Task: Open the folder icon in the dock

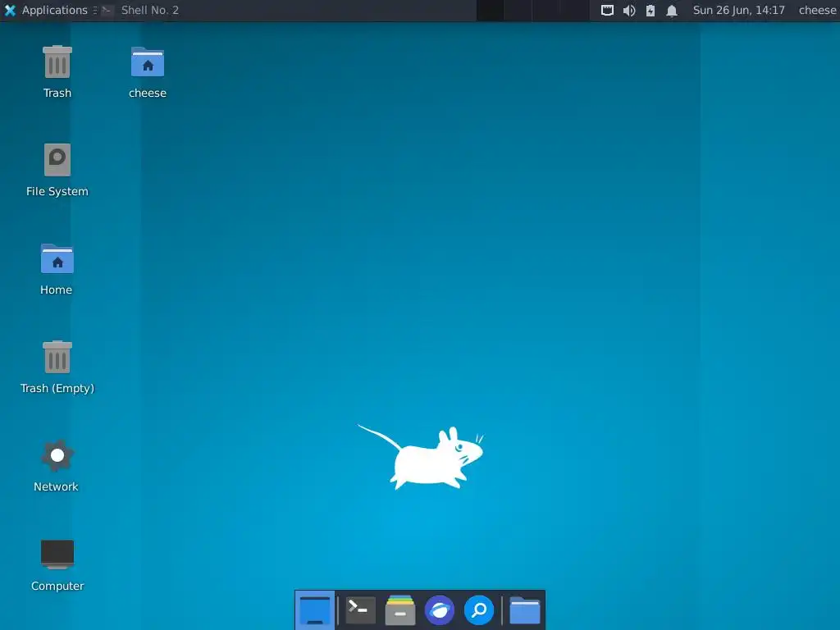Action: (x=524, y=610)
